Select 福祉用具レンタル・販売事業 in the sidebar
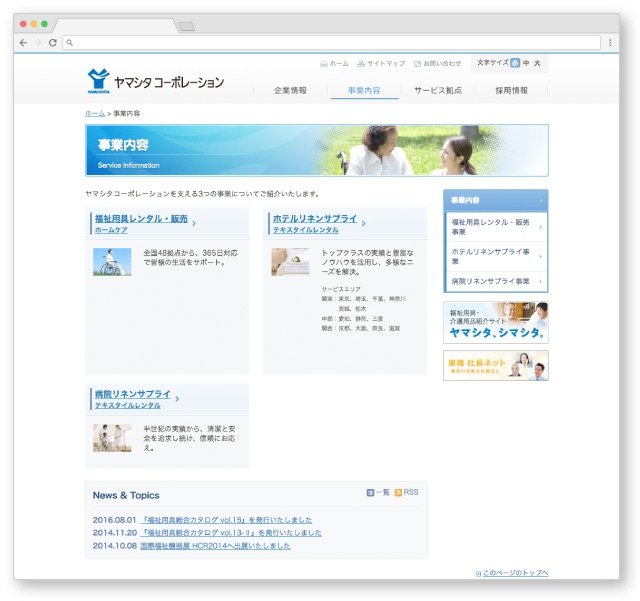 click(496, 227)
